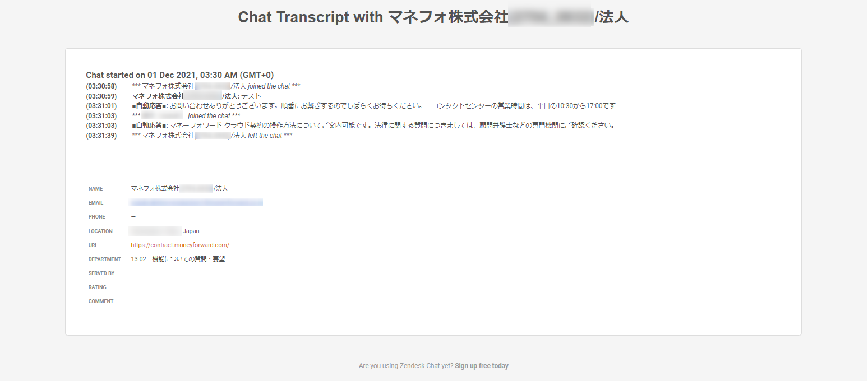Click the URL field label
The image size is (868, 381).
click(93, 245)
